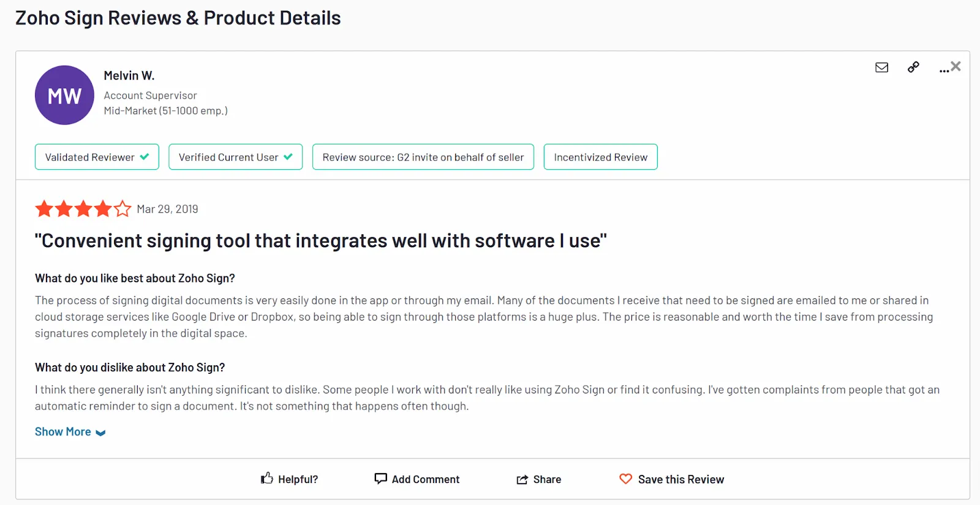The width and height of the screenshot is (980, 505).
Task: Open the three-dots more options menu
Action: coord(944,71)
